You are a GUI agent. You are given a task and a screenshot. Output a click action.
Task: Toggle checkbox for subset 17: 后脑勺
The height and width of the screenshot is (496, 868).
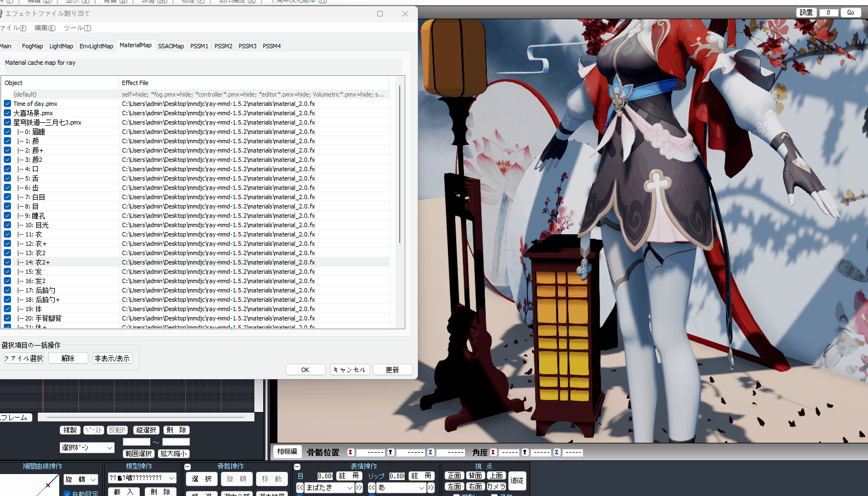click(8, 290)
